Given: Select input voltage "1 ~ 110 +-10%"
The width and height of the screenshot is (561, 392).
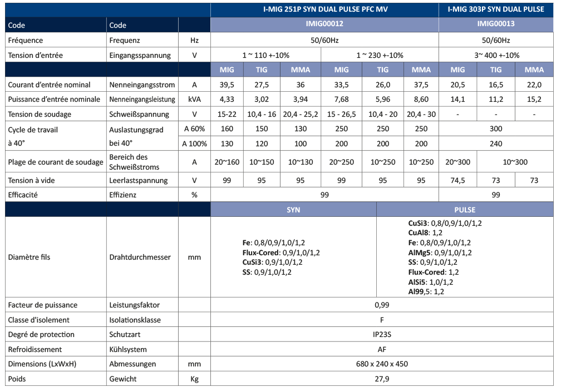Looking at the screenshot, I should tap(266, 56).
